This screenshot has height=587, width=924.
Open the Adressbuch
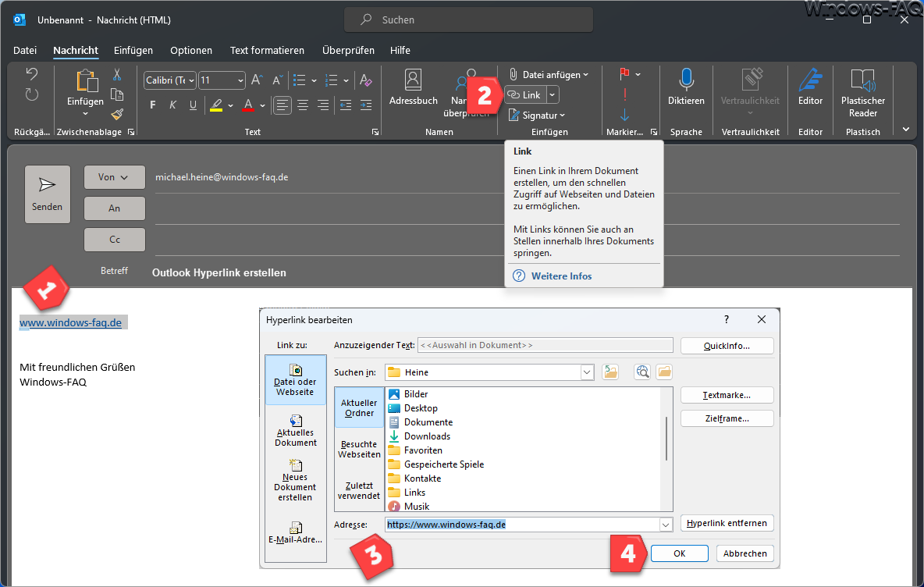point(413,87)
